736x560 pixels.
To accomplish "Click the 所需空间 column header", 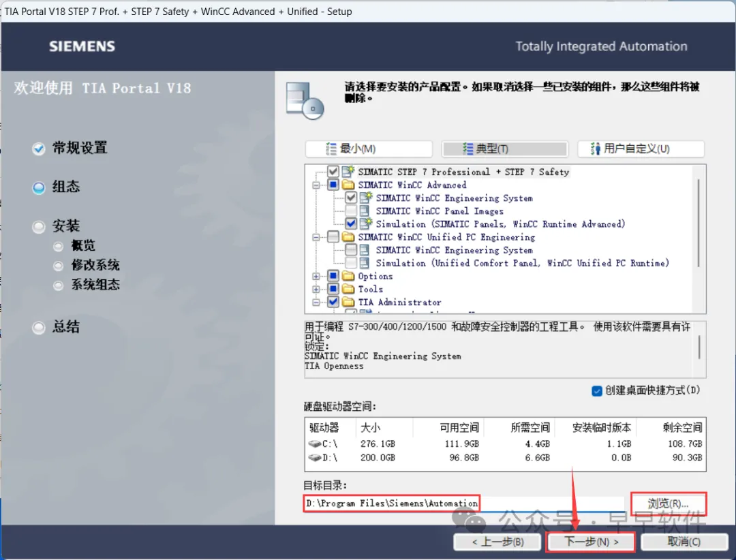I will click(x=530, y=427).
